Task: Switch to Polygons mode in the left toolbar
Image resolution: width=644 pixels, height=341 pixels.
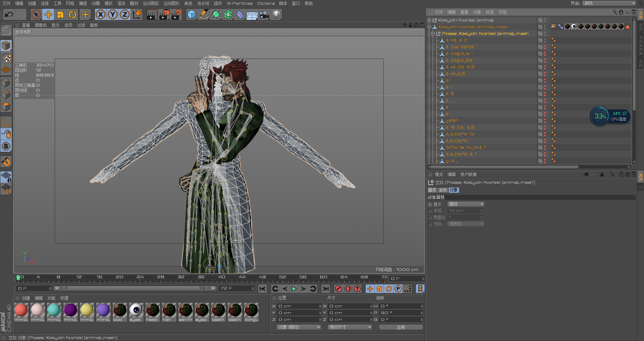Action: pyautogui.click(x=6, y=107)
